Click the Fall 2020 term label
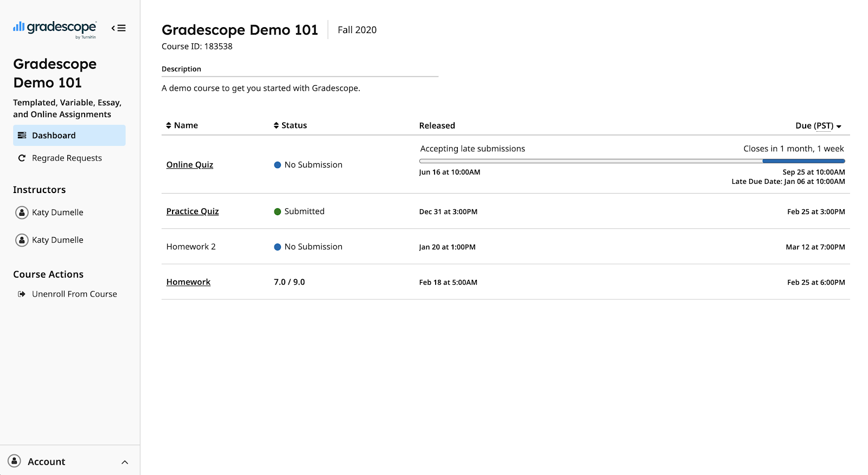The image size is (868, 475). pyautogui.click(x=357, y=30)
